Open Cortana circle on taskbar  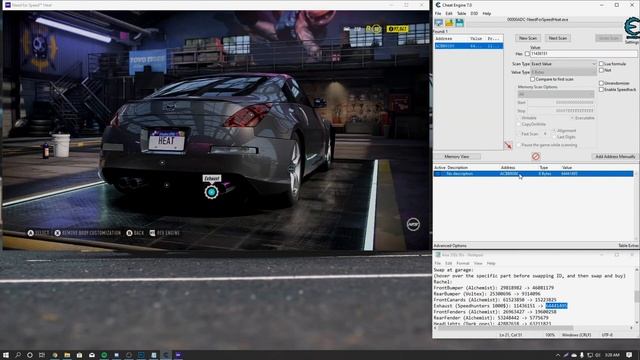[30, 355]
